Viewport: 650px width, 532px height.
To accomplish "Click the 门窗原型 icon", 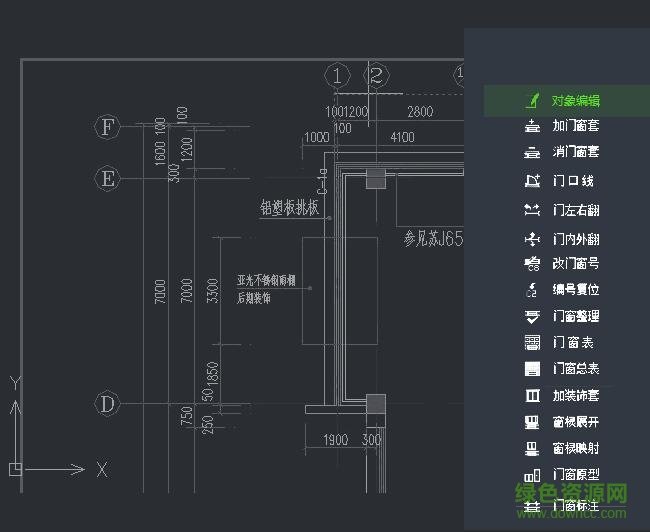I will point(532,474).
